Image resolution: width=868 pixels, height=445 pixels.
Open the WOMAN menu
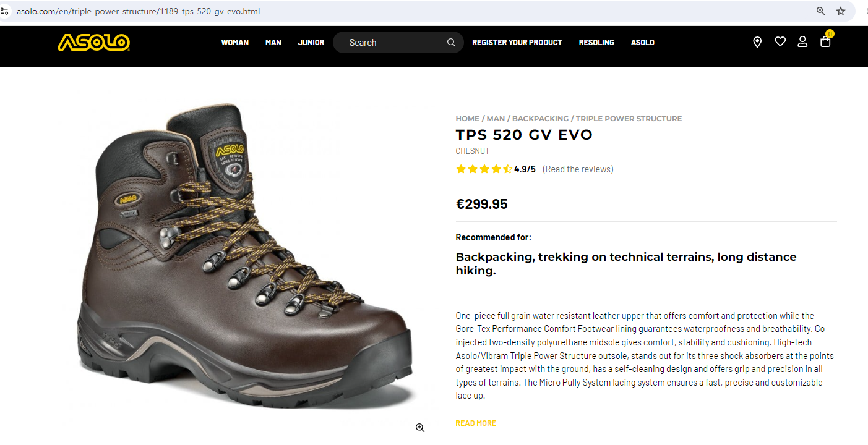pyautogui.click(x=235, y=43)
